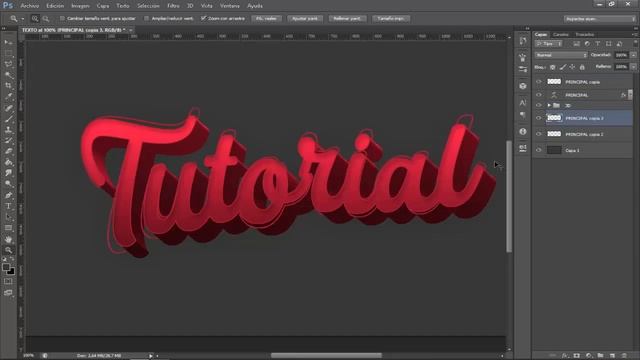Click the Píx. reales button
Viewport: 640px width, 360px height.
(267, 18)
